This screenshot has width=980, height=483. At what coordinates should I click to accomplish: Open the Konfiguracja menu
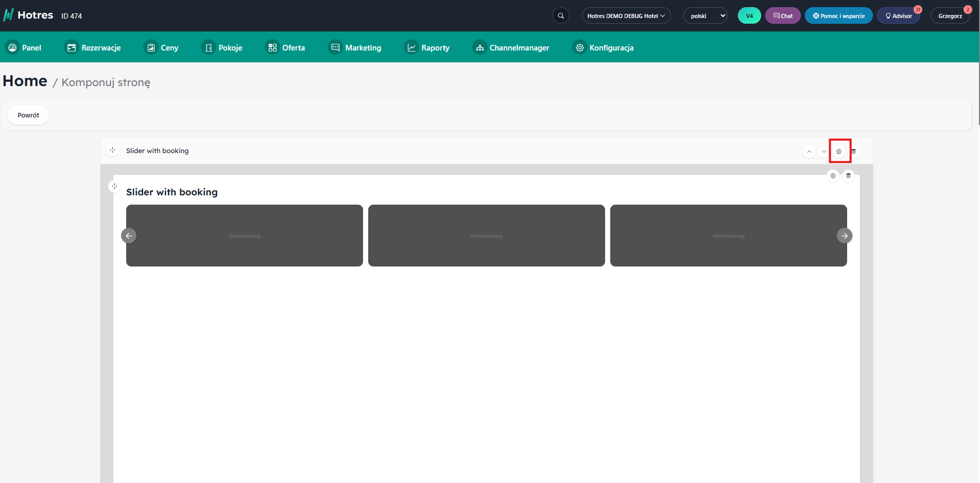(603, 47)
